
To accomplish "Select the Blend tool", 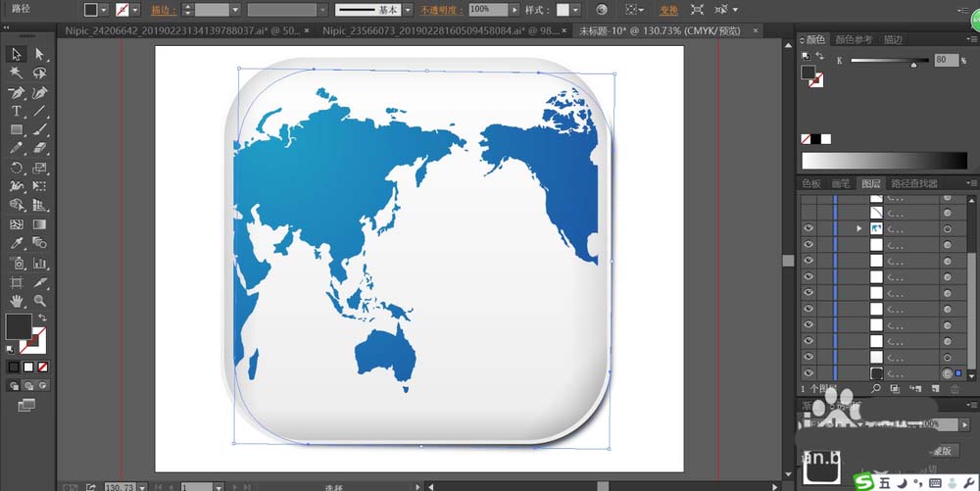I will [39, 243].
